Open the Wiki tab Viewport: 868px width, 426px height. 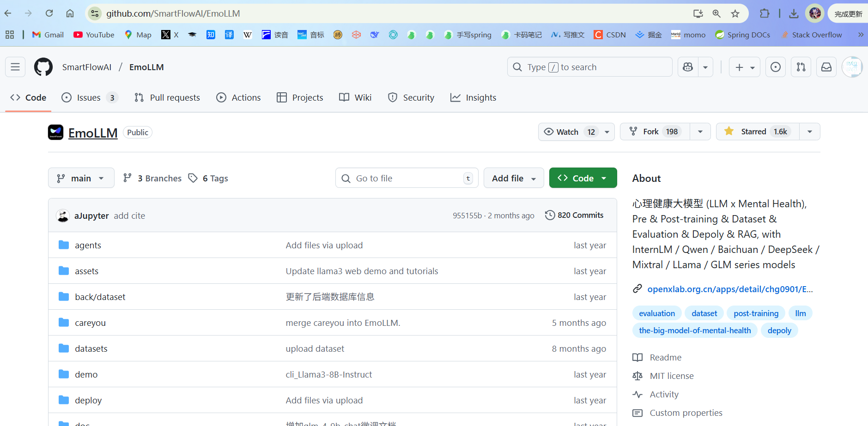355,97
